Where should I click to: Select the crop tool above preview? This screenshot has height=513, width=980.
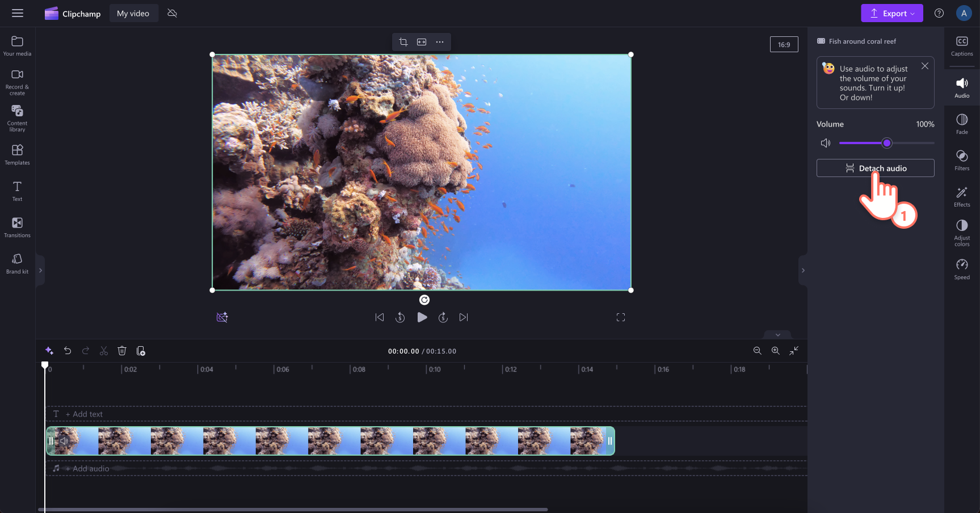[403, 42]
